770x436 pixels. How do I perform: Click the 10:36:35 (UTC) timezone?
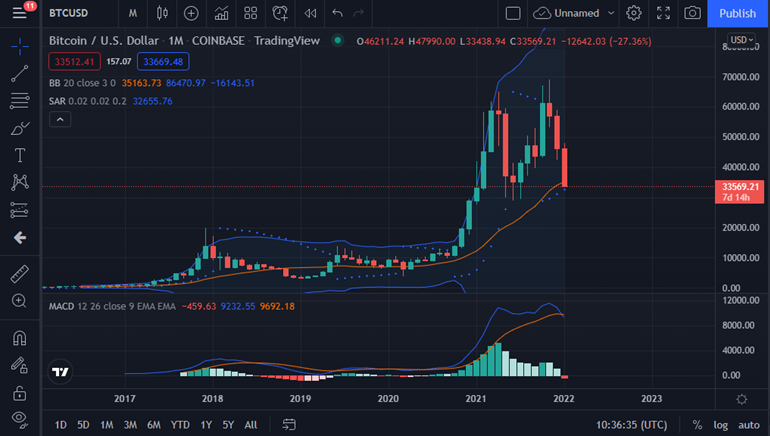(x=632, y=425)
